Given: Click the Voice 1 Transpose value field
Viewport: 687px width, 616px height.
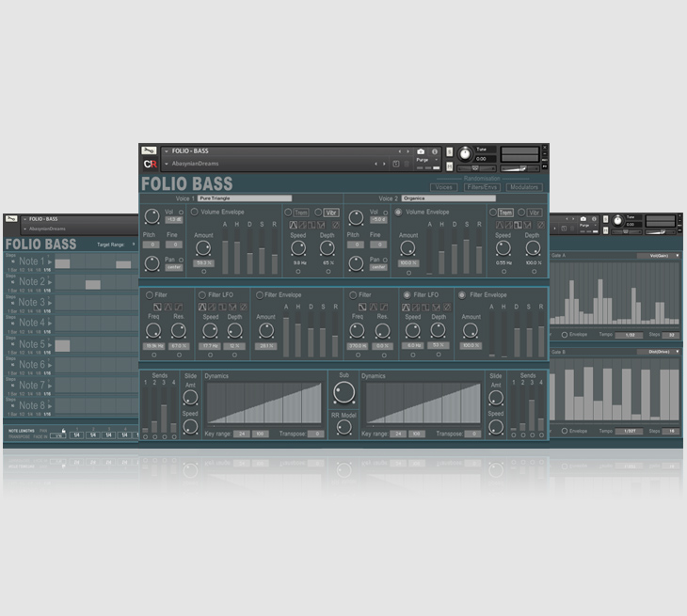Looking at the screenshot, I should point(315,434).
